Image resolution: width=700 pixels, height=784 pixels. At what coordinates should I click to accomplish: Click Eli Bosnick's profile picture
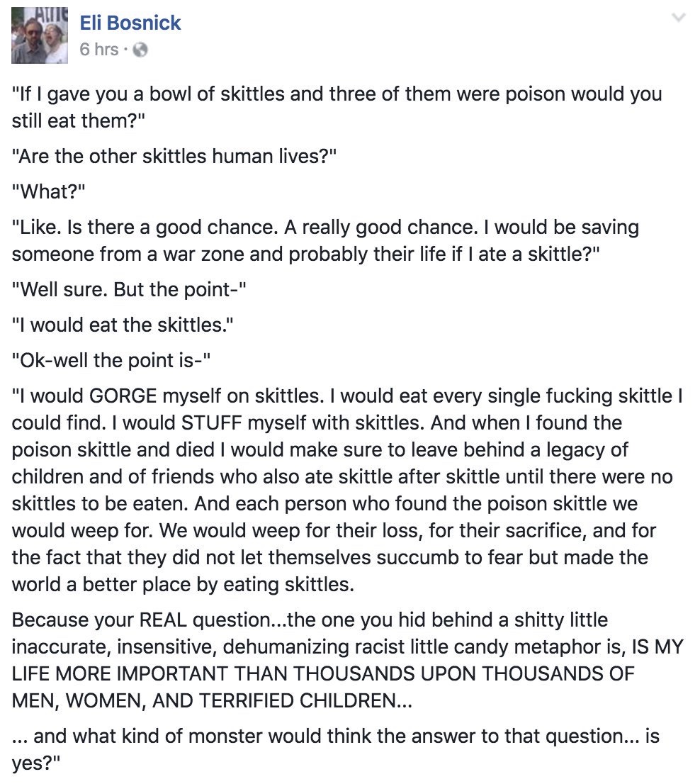[39, 34]
